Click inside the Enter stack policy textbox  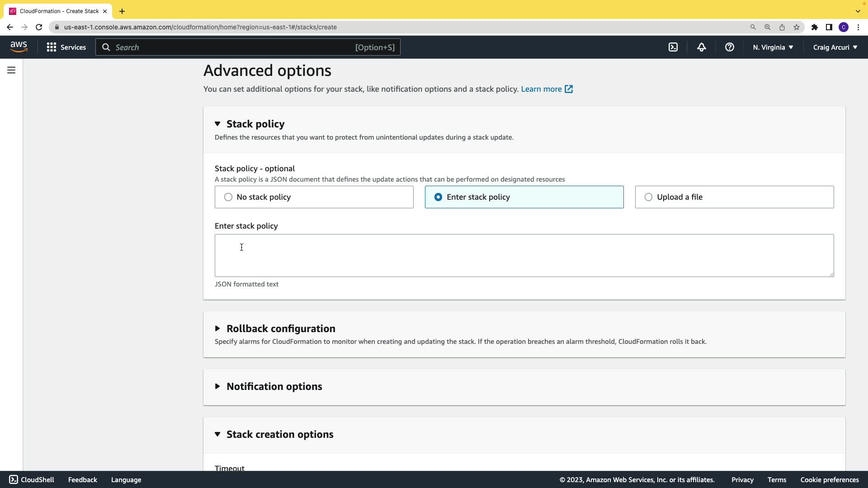(524, 255)
